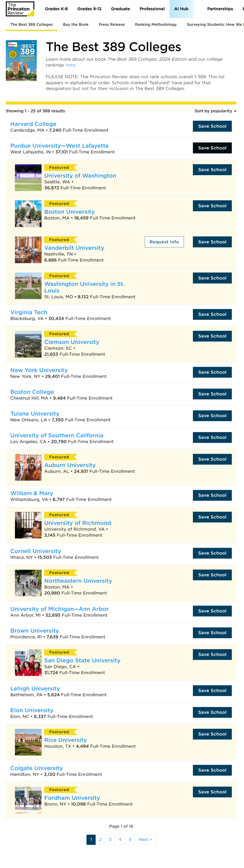Click the Clemson University aerial thumbnail
The width and height of the screenshot is (244, 868).
pos(28,344)
